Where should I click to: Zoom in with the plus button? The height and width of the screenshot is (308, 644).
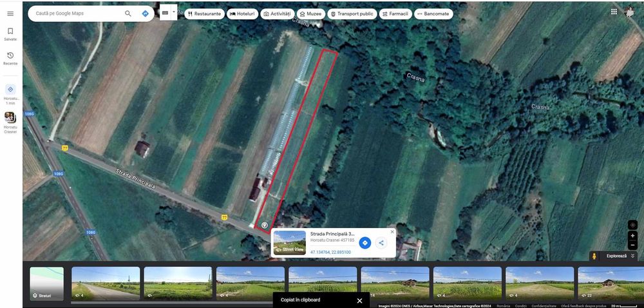[632, 236]
